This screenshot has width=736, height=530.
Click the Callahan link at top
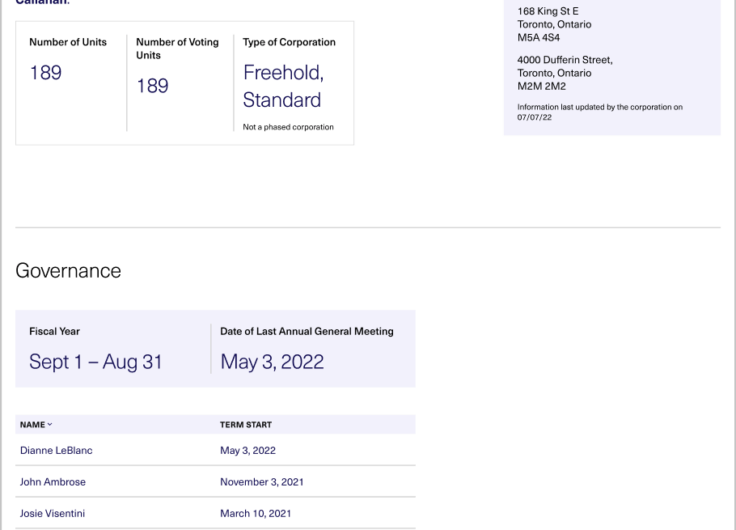(x=41, y=2)
